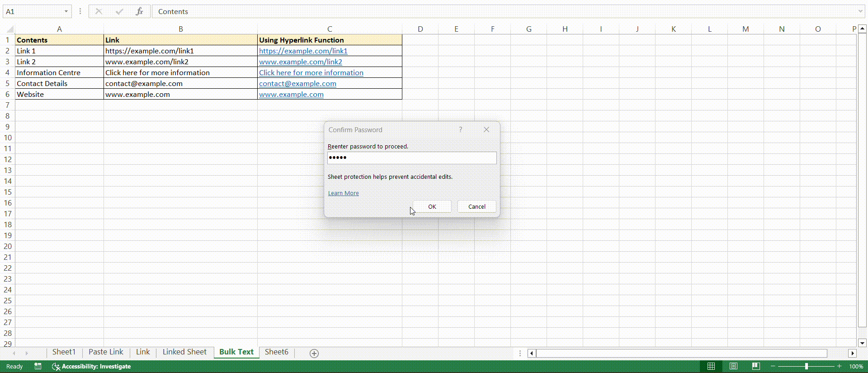Click the formula bar showing Contents

point(503,11)
